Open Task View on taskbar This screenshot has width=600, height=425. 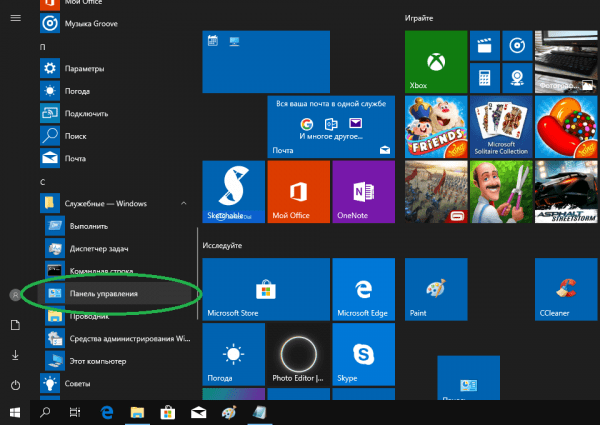click(75, 412)
